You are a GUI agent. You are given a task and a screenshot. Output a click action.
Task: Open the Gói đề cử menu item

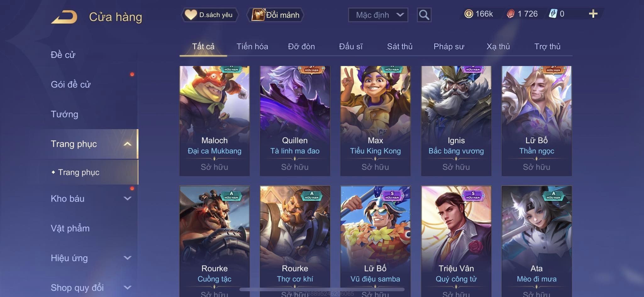coord(71,84)
